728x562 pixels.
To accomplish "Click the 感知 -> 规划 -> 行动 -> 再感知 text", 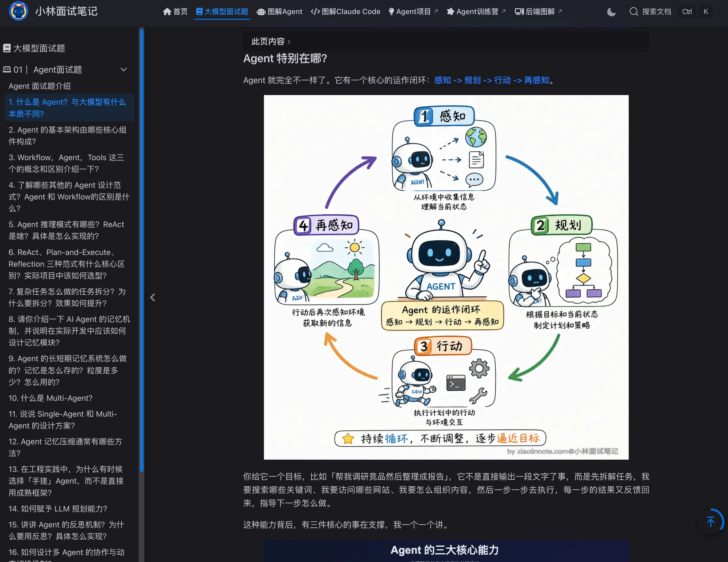I will pos(491,80).
